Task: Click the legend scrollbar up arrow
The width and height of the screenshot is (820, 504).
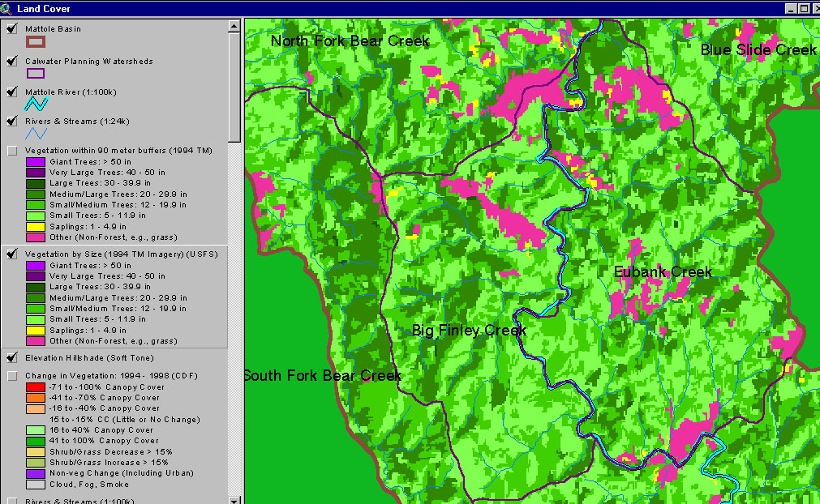Action: pos(234,26)
